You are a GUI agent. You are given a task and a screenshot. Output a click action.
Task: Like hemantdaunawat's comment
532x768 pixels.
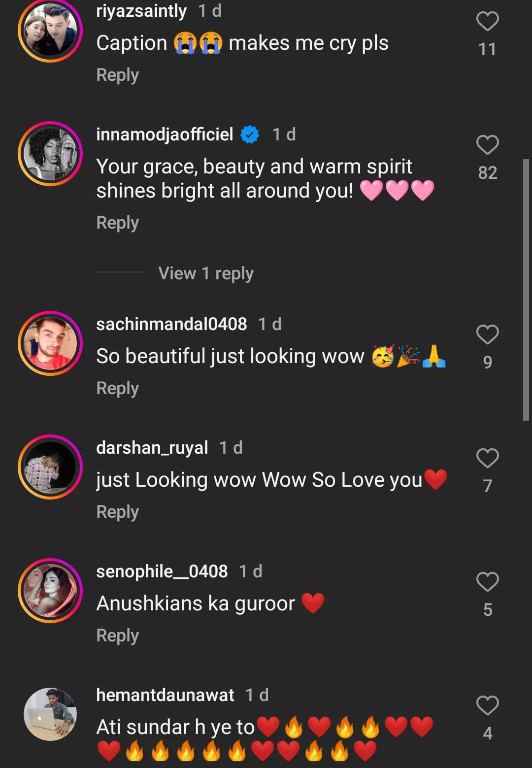[x=487, y=705]
